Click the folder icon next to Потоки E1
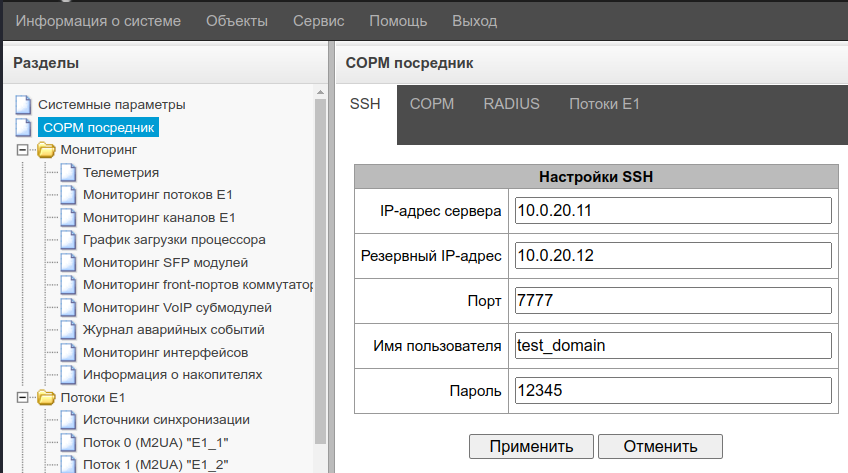This screenshot has height=473, width=848. pyautogui.click(x=46, y=398)
